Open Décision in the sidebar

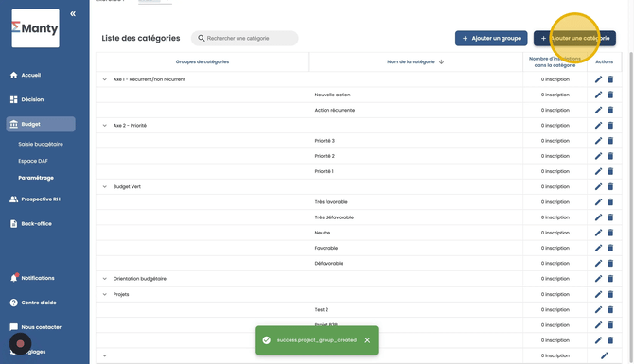click(26, 99)
